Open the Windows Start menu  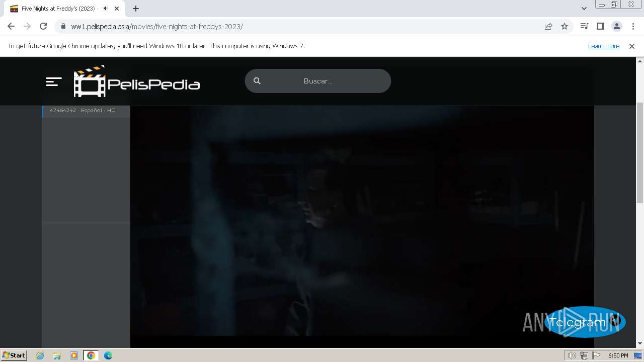[14, 355]
